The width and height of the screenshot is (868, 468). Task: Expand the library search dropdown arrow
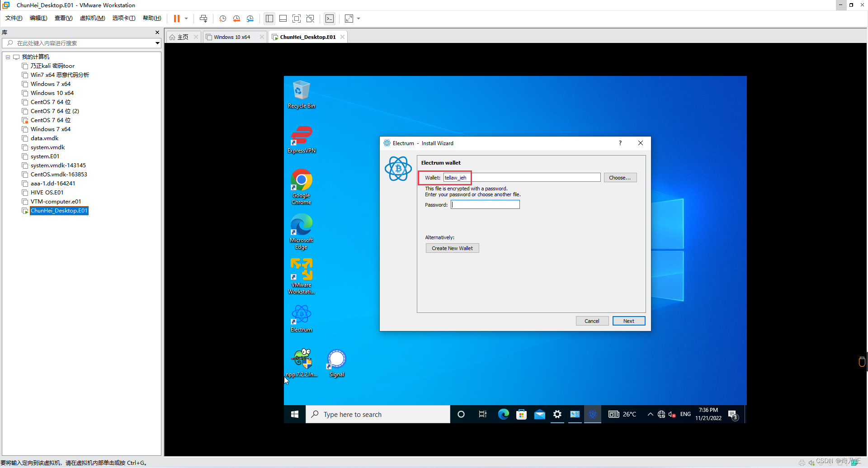[x=157, y=43]
